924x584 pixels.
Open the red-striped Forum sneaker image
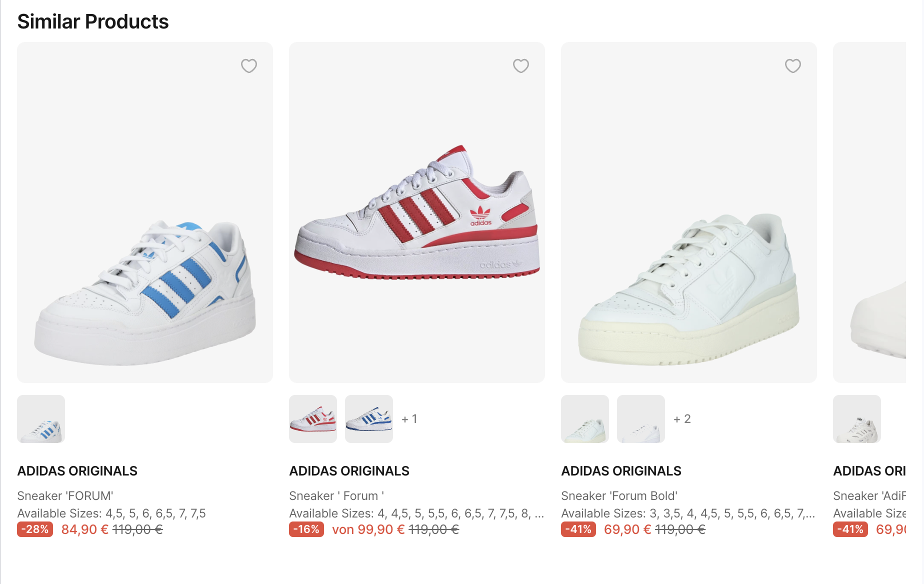(x=417, y=212)
